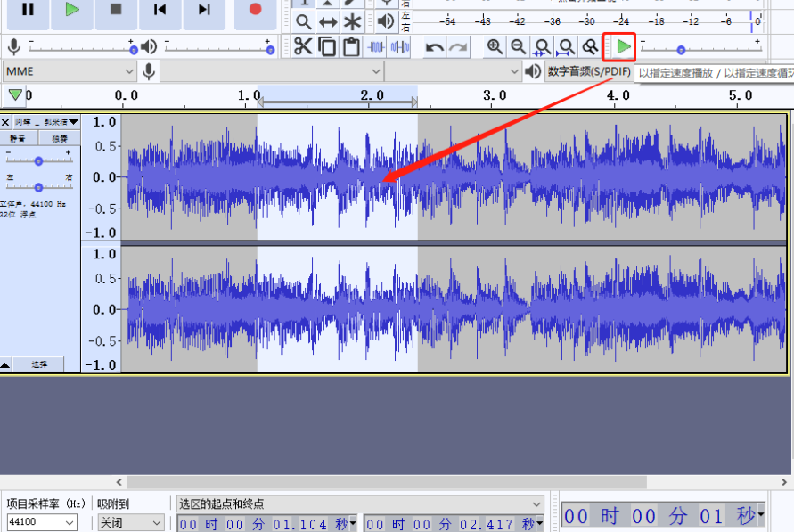Adjust the playback volume slider
This screenshot has height=532, width=794.
coord(219,49)
